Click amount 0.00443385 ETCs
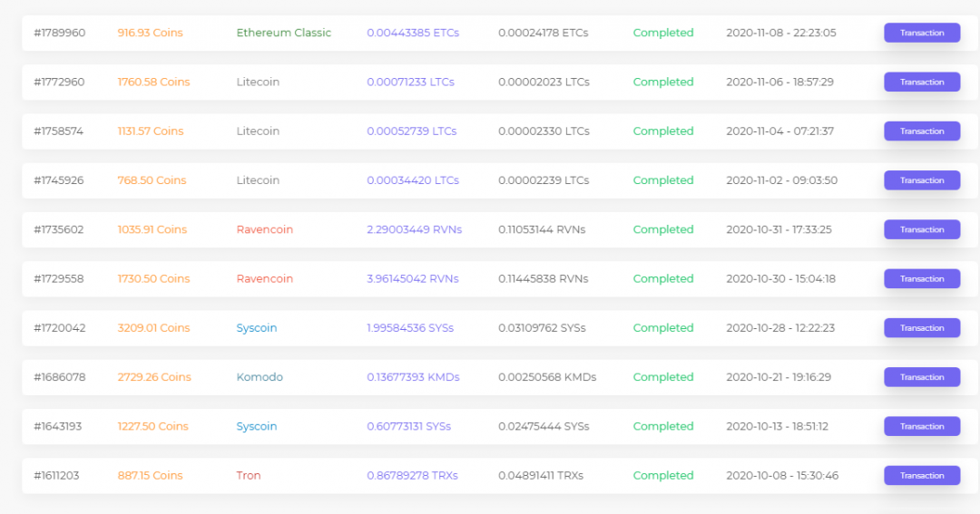Image resolution: width=980 pixels, height=514 pixels. [413, 33]
